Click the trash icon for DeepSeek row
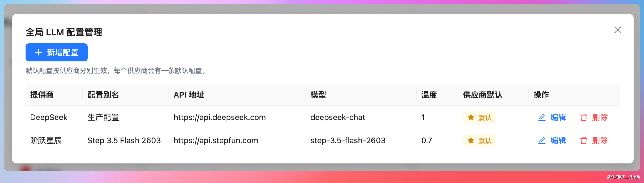 tap(584, 117)
